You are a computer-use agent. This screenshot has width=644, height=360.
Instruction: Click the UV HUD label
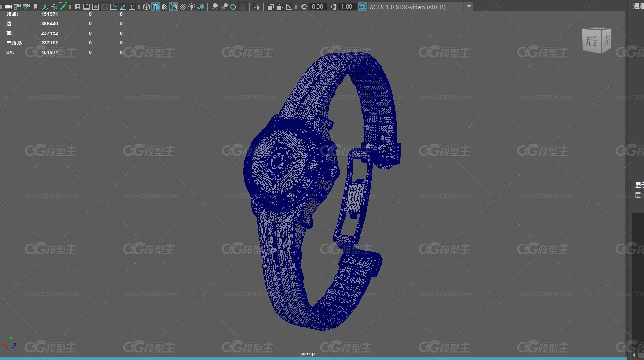click(10, 52)
